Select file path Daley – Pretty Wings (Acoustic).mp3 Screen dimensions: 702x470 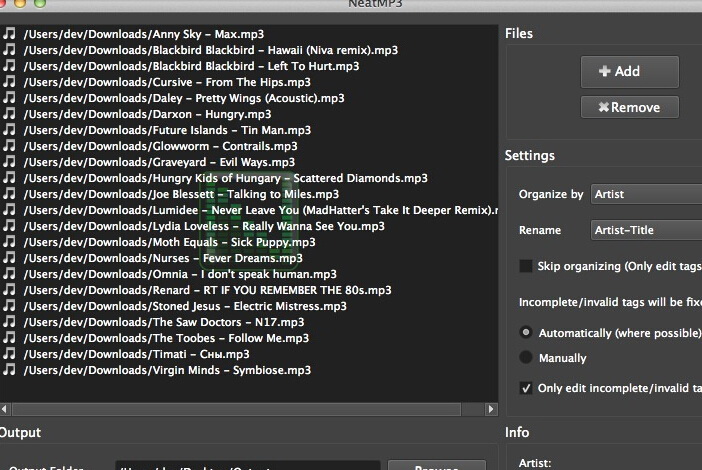coord(184,98)
